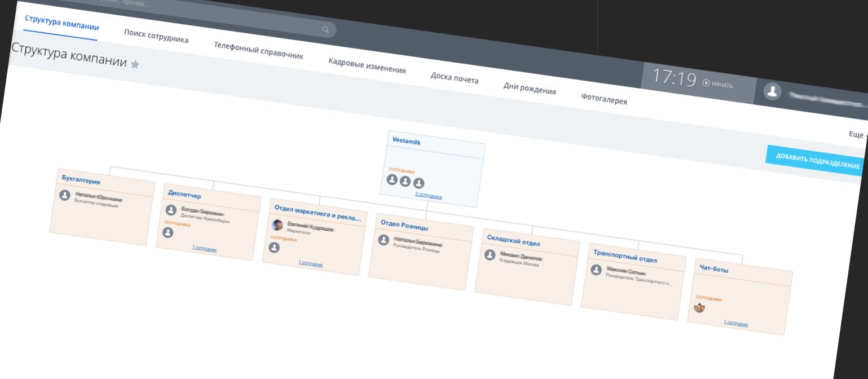The image size is (868, 379).
Task: Open Бухгалтерия department title
Action: point(81,180)
